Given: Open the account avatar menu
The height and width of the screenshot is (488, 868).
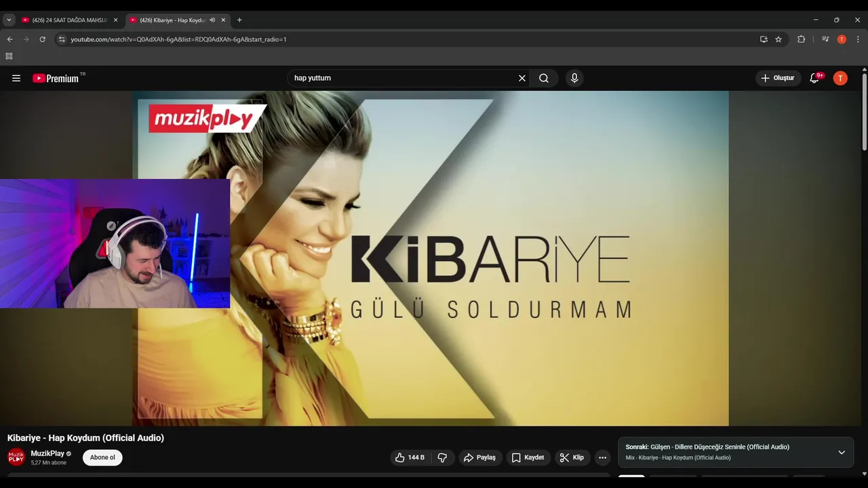Looking at the screenshot, I should [x=840, y=78].
